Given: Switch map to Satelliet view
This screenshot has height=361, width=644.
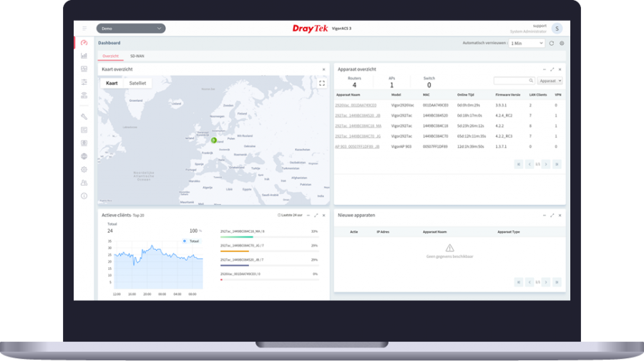Looking at the screenshot, I should [137, 83].
